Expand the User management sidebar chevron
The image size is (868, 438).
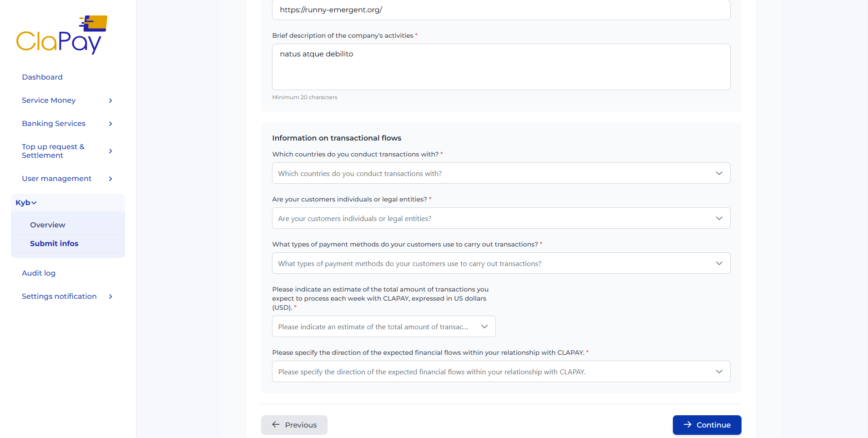(111, 178)
